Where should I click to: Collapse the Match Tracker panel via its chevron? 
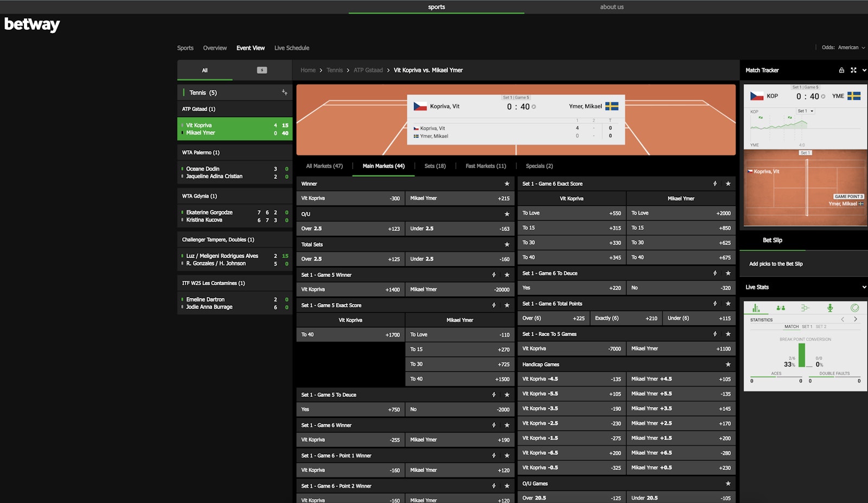864,70
